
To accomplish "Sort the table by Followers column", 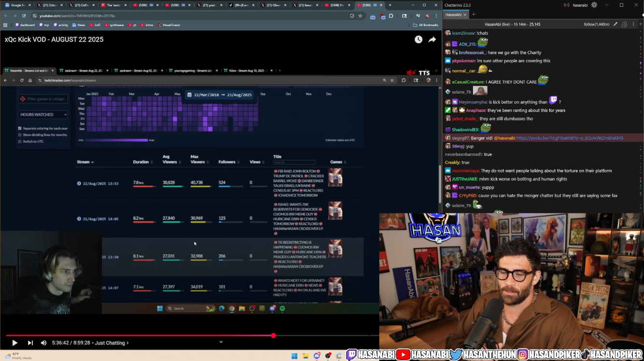I will [229, 162].
